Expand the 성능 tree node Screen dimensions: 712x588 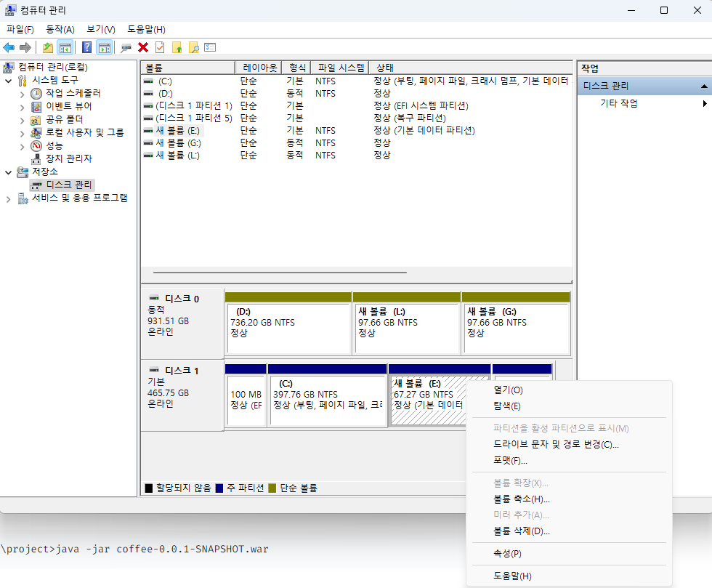(23, 147)
